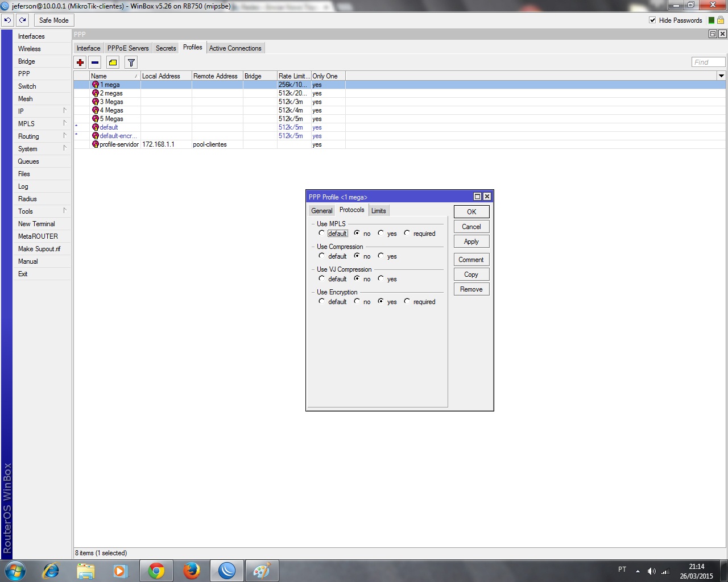
Task: Click the Find field in the PPP window
Action: tap(709, 62)
